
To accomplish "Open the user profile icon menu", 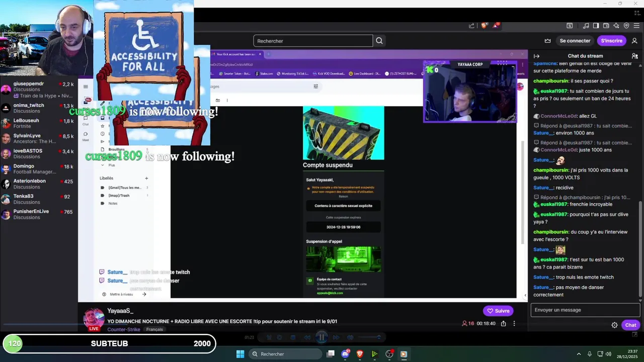I will [634, 41].
